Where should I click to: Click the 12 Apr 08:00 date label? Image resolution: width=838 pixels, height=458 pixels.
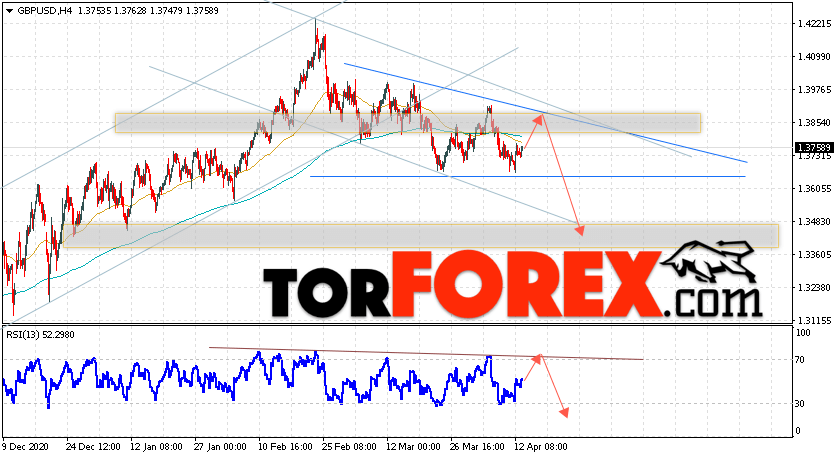click(x=541, y=446)
